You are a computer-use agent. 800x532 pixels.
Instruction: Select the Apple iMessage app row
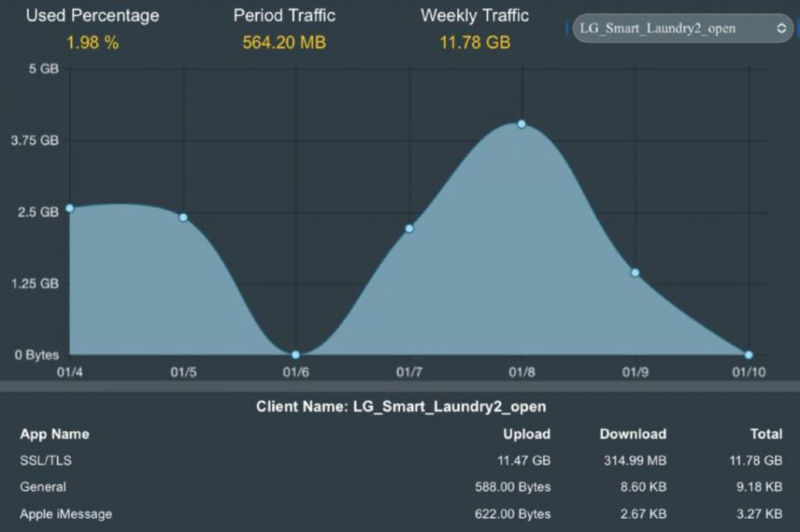tap(401, 514)
